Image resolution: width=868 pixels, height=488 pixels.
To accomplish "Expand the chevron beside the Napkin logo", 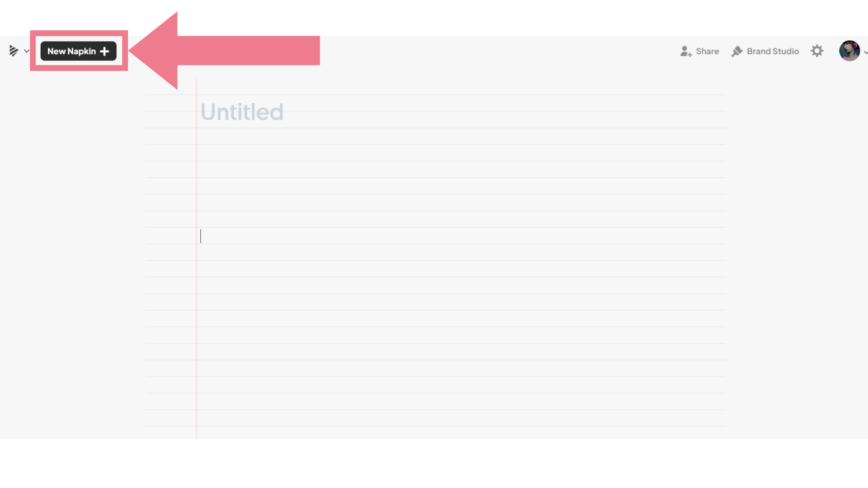I will 27,51.
